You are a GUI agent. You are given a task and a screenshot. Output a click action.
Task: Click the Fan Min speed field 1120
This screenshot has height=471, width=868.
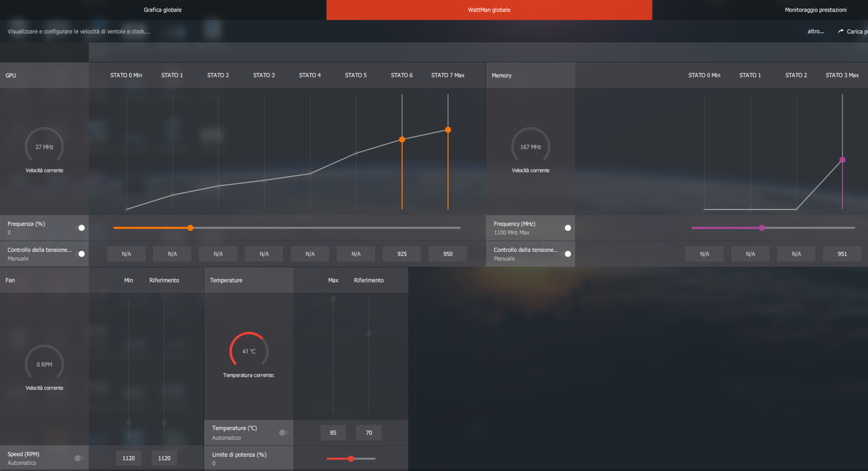coord(129,458)
